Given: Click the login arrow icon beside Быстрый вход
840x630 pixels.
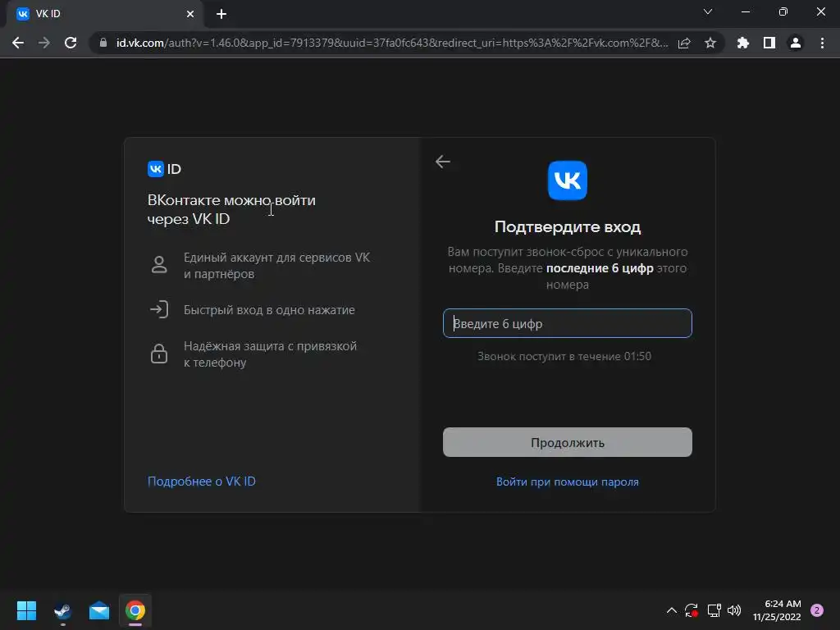Looking at the screenshot, I should click(159, 309).
